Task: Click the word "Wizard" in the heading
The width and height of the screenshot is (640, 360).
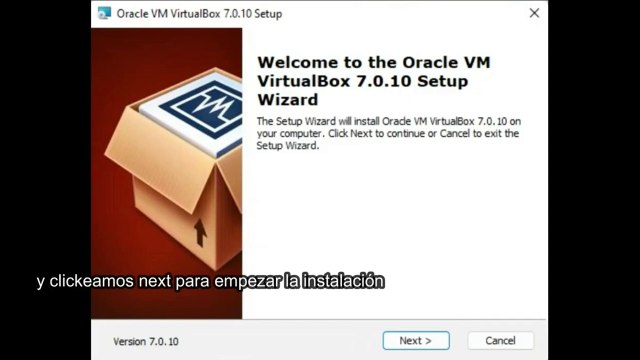Action: tap(288, 100)
